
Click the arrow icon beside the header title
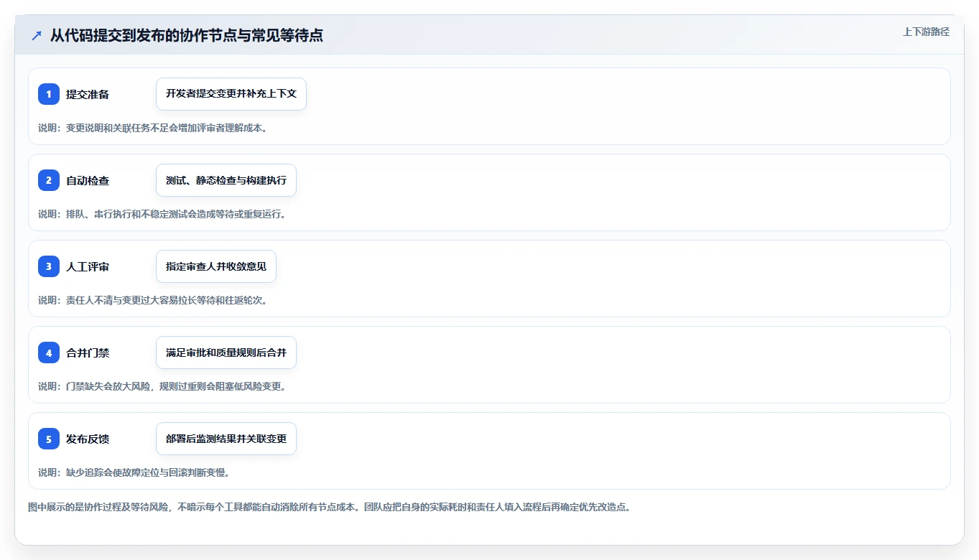coord(37,35)
